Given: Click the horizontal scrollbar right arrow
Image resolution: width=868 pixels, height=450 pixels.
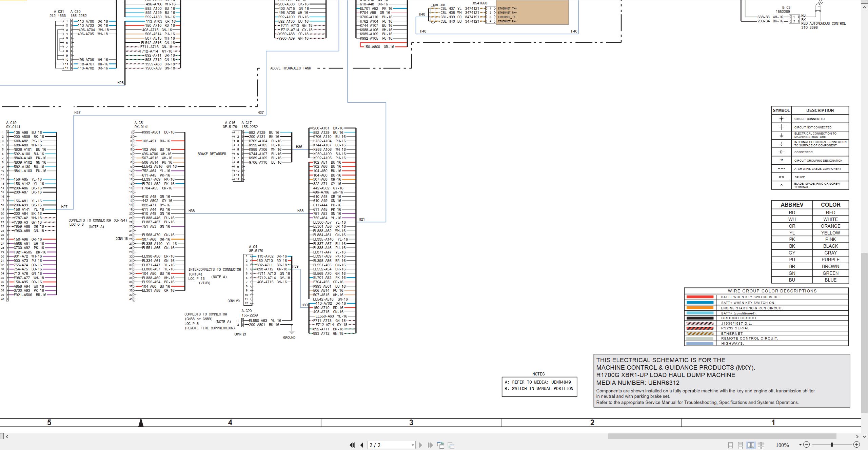Looking at the screenshot, I should tap(857, 436).
